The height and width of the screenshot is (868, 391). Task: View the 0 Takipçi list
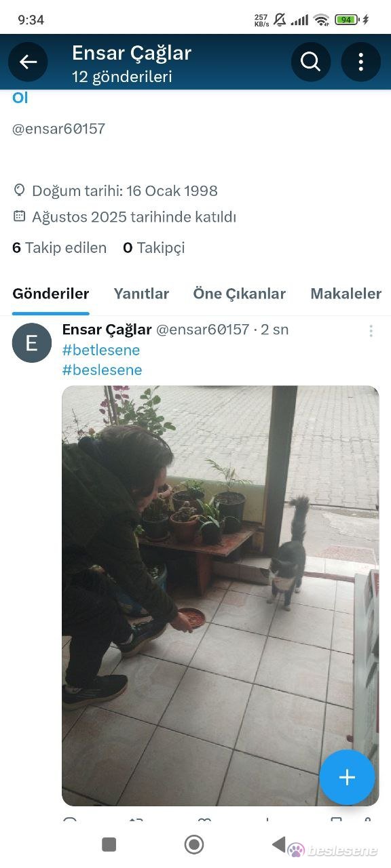153,248
